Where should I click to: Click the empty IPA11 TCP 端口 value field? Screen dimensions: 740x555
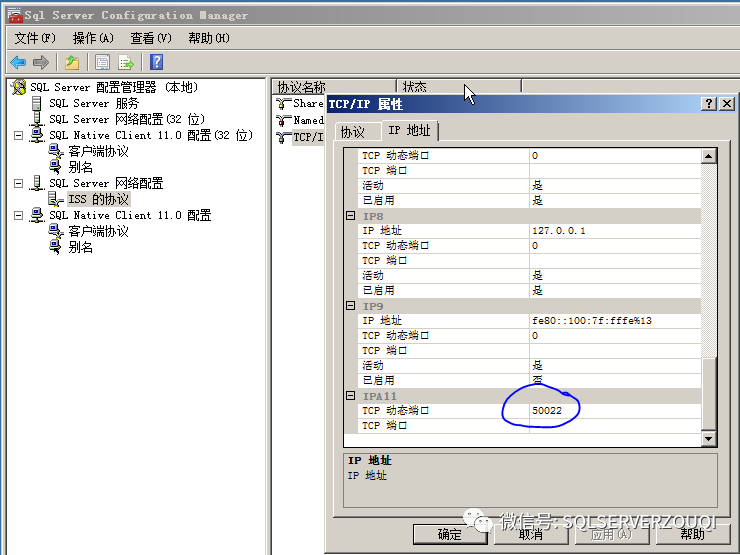coord(615,426)
